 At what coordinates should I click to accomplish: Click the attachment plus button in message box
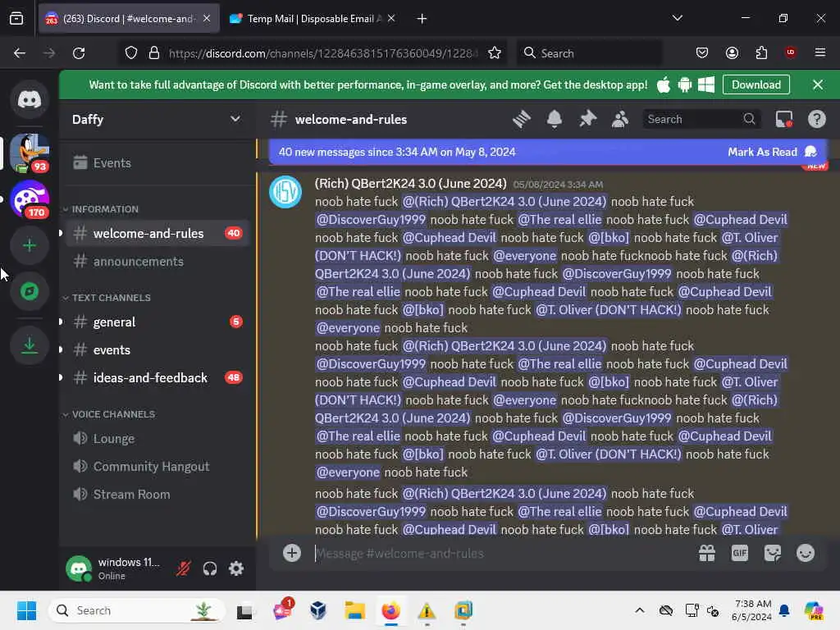click(292, 553)
